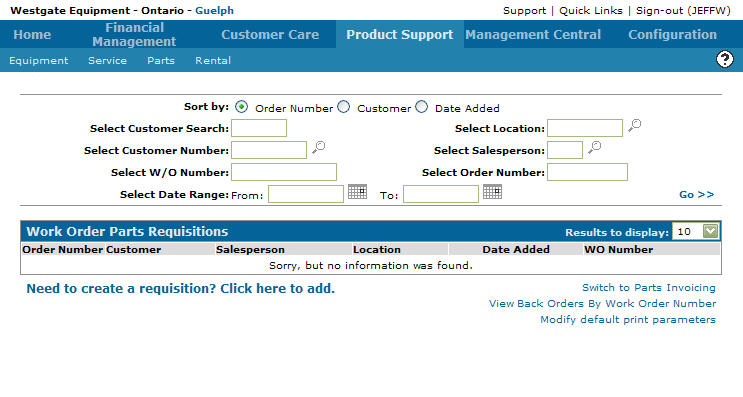
Task: Open the Salesperson lookup magnifier
Action: (594, 147)
